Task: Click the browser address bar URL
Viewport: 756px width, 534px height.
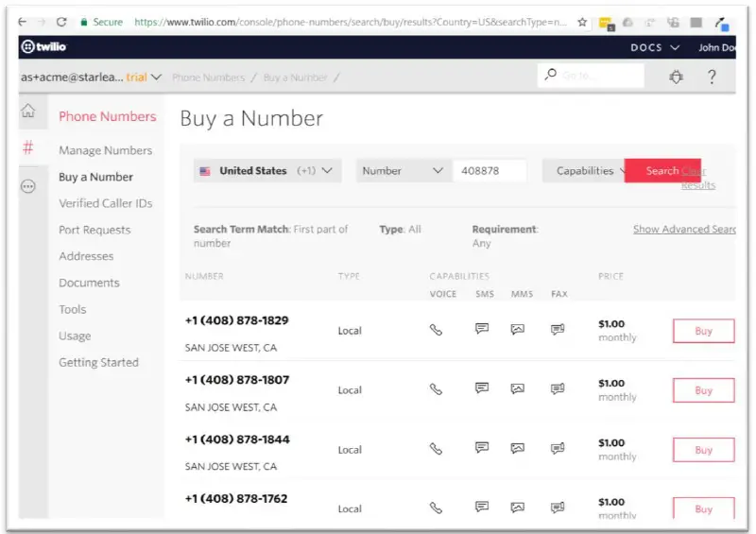Action: click(x=351, y=22)
